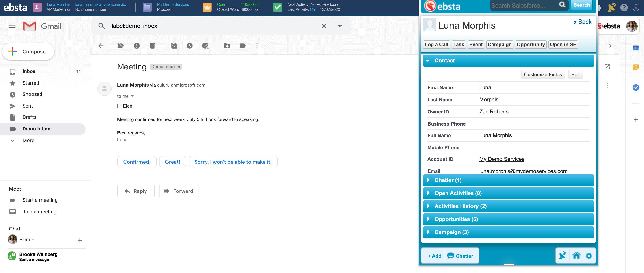Open more options three dots in email toolbar

pyautogui.click(x=257, y=46)
